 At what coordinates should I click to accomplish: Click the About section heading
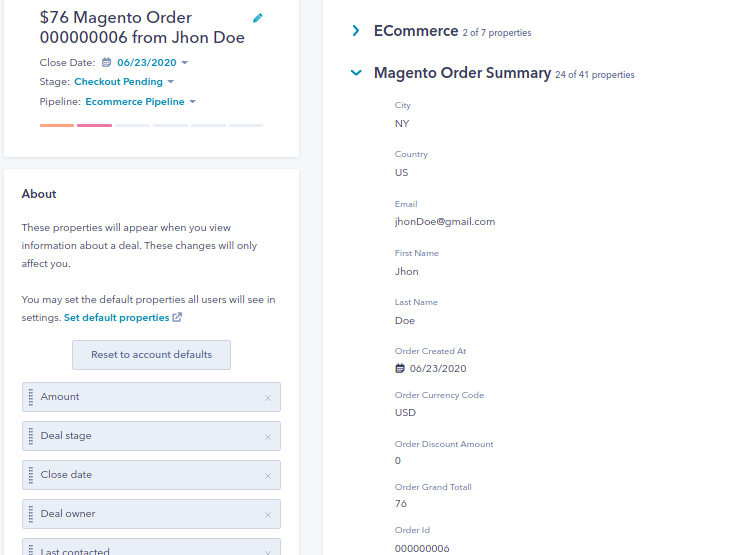pyautogui.click(x=39, y=194)
